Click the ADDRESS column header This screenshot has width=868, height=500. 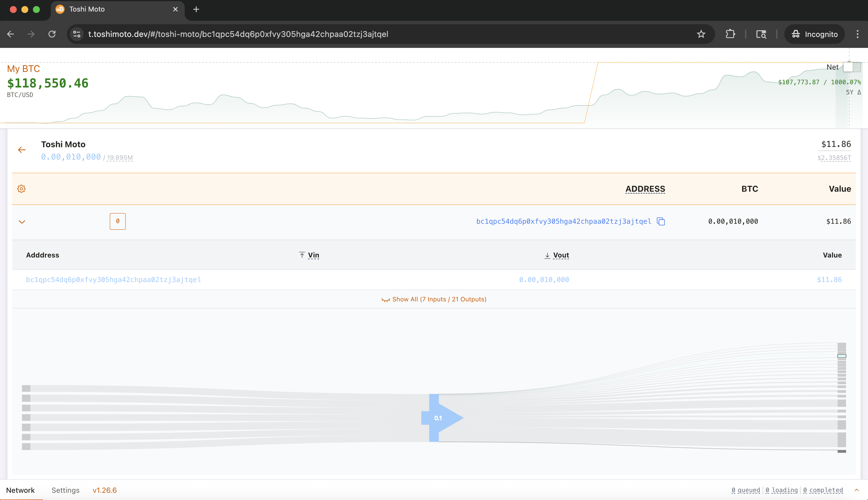(645, 189)
